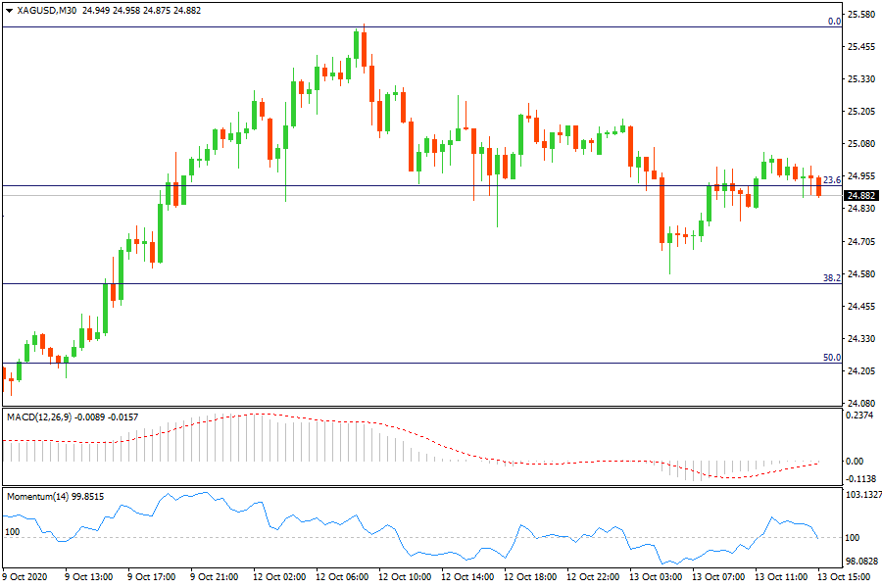This screenshot has height=588, width=882.
Task: Click the 25.580 price on the price axis
Action: [x=860, y=14]
